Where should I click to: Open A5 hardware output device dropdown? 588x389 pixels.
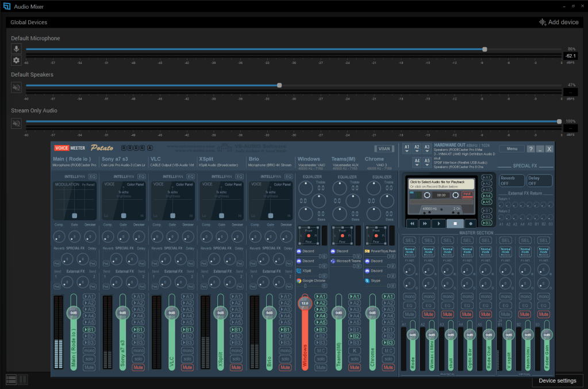tap(427, 162)
